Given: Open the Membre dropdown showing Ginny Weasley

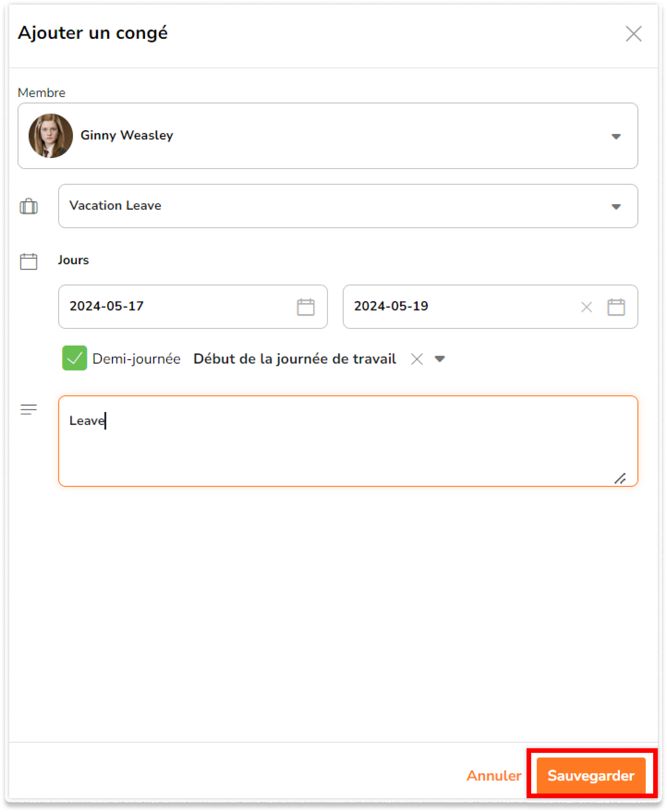Looking at the screenshot, I should 328,136.
